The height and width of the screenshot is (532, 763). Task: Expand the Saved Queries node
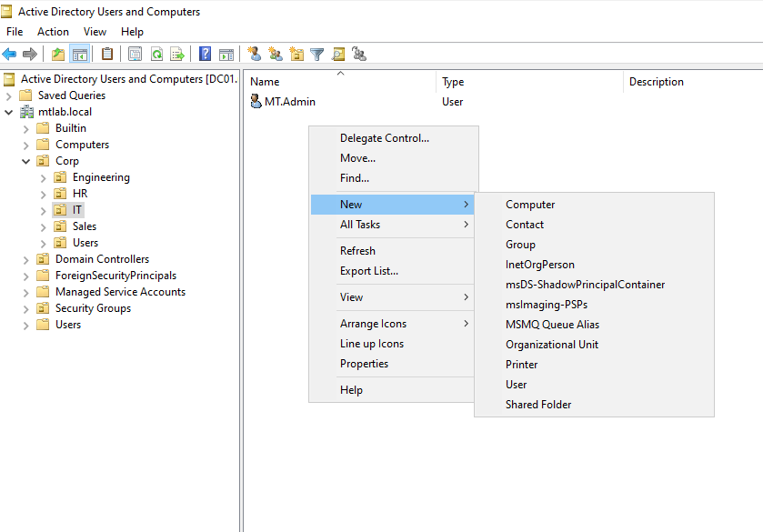(x=8, y=95)
